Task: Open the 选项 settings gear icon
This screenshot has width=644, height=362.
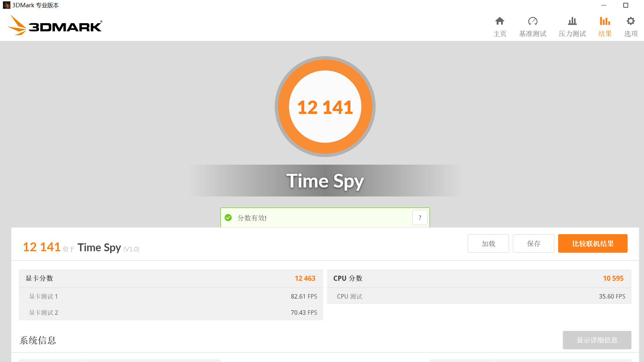Action: tap(631, 21)
